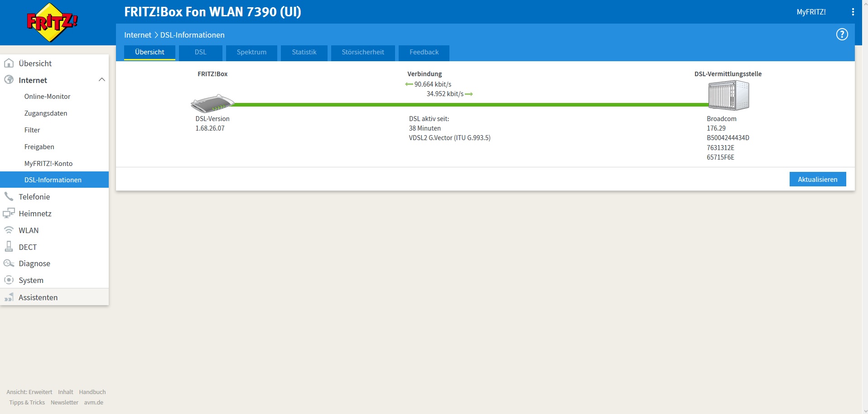Click the FRITZ! logo
This screenshot has width=868, height=414.
point(52,22)
